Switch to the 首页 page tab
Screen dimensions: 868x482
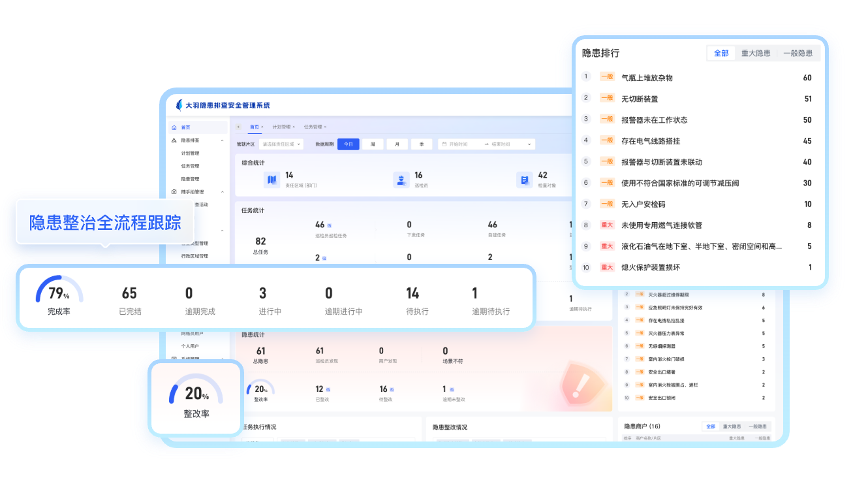click(x=255, y=127)
